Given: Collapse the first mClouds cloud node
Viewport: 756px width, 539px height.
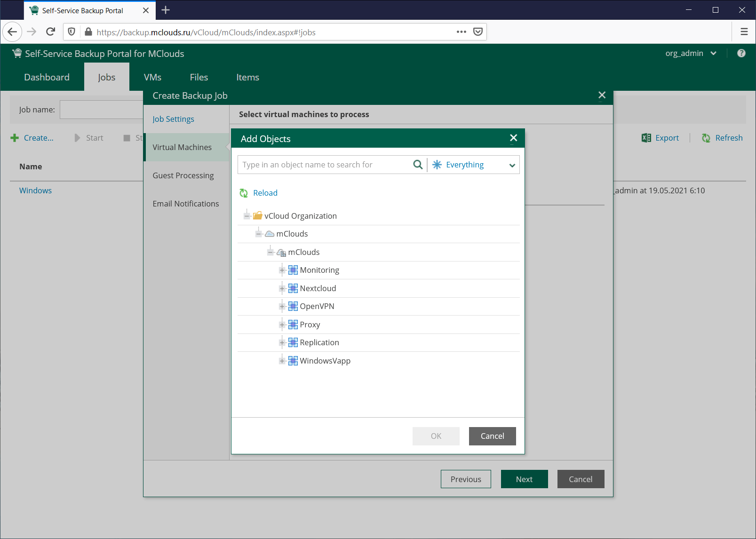Looking at the screenshot, I should coord(258,234).
